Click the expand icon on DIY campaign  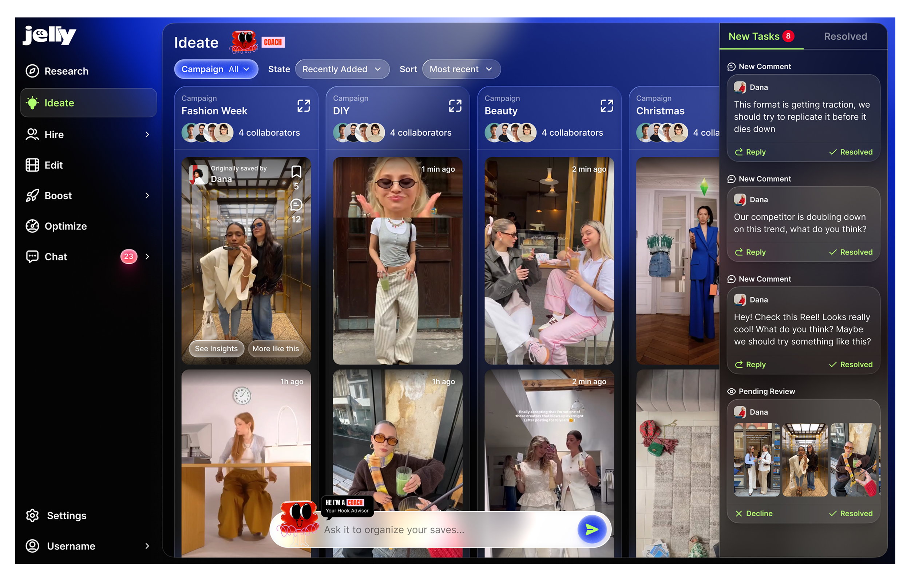click(x=455, y=106)
